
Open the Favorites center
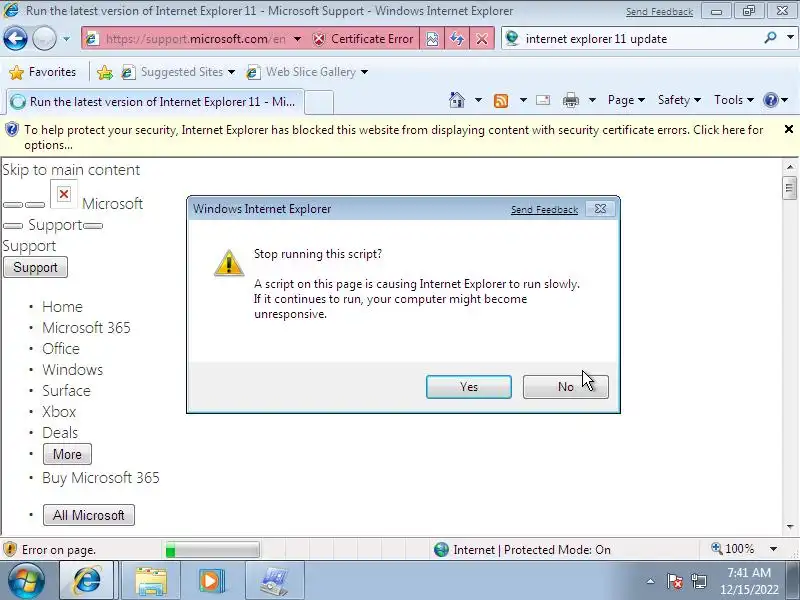43,72
